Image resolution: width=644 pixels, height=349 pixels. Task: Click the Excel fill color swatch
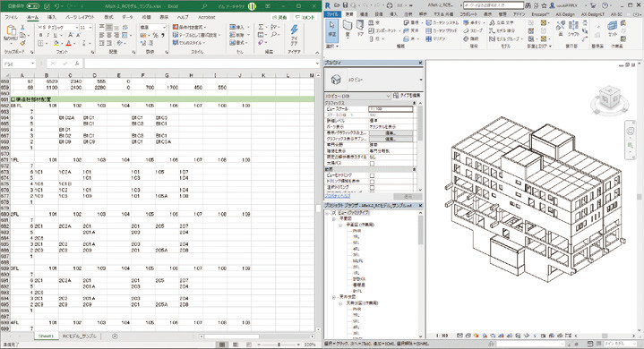(56, 44)
